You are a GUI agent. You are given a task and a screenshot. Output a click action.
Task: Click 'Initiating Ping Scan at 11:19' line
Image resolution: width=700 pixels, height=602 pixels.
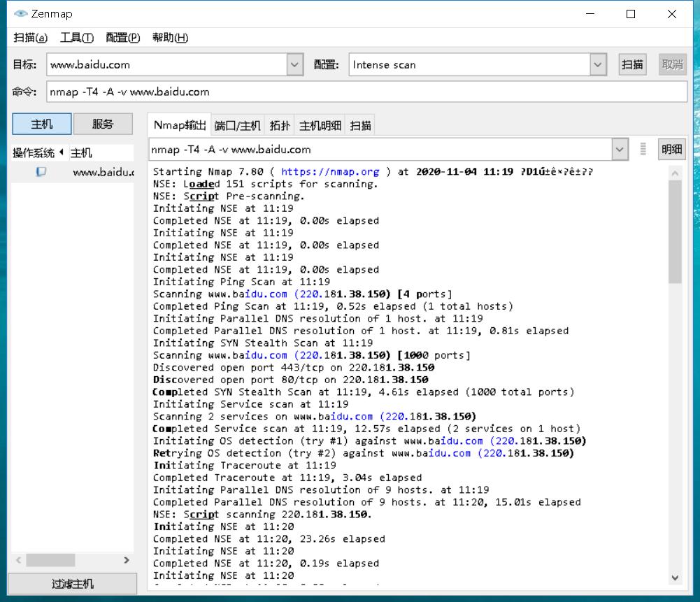click(241, 282)
